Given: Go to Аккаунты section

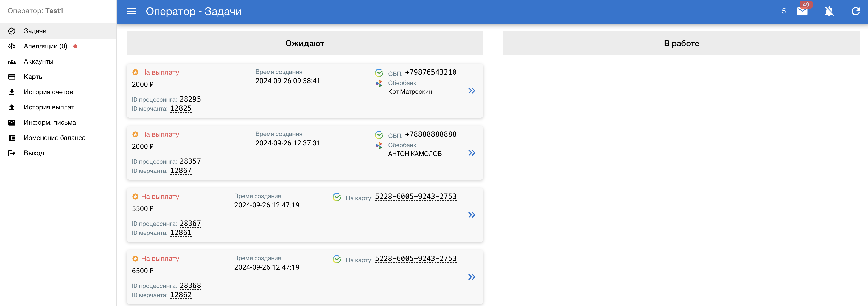Looking at the screenshot, I should pos(38,61).
